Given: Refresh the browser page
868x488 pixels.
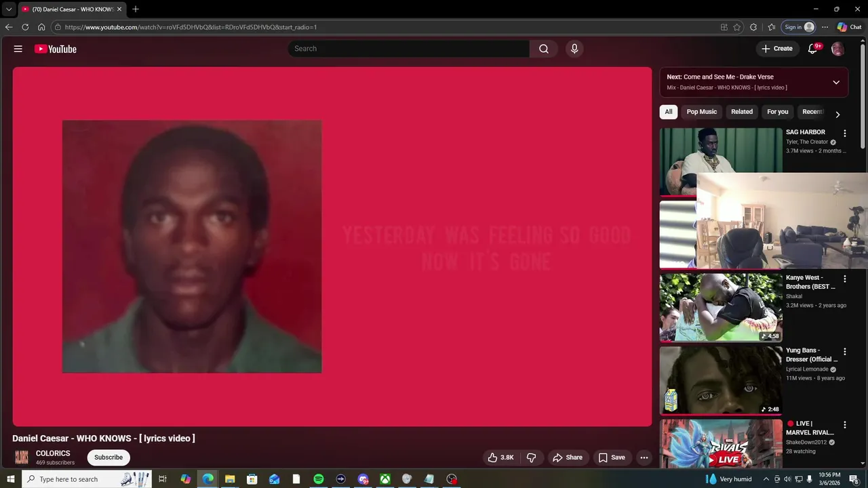Looking at the screenshot, I should [25, 27].
